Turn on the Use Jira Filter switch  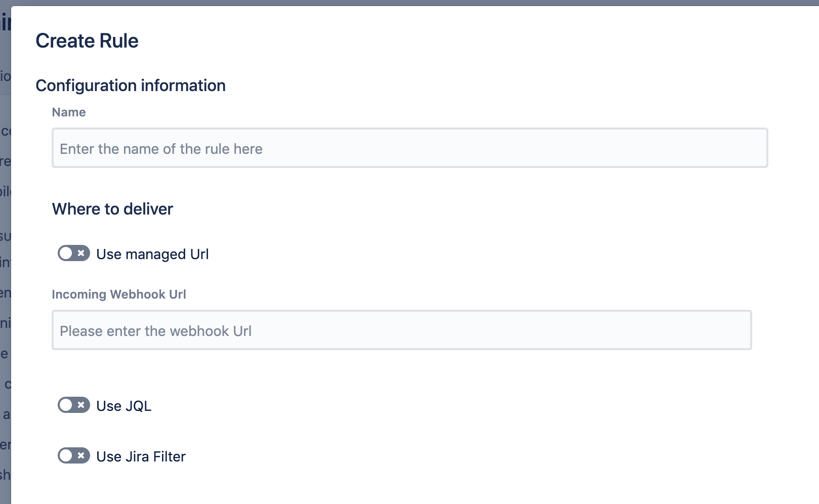(x=74, y=455)
